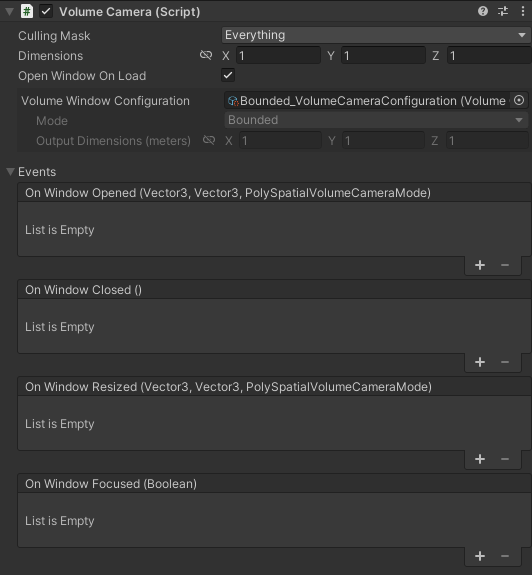Add listener to On Window Closed event
The image size is (532, 575).
point(480,362)
